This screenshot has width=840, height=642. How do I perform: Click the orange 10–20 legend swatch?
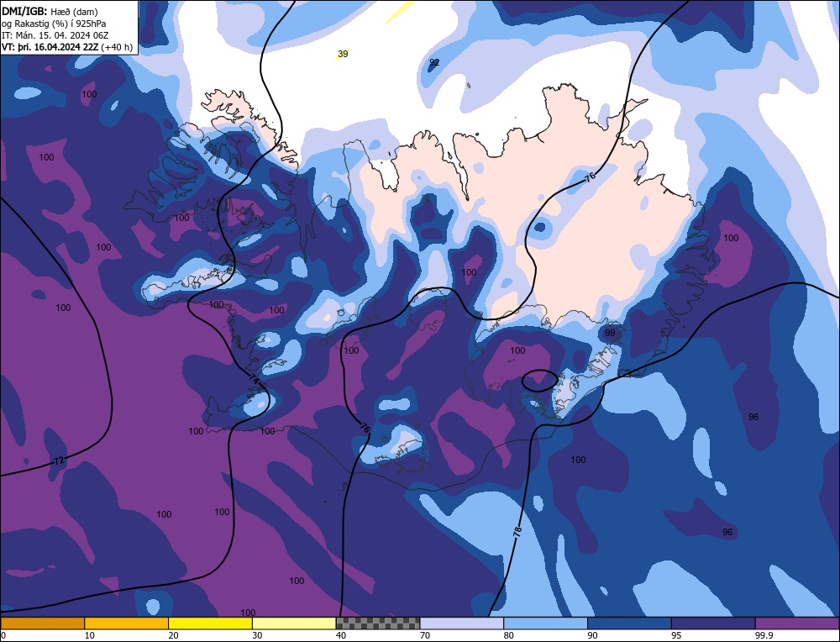point(127,624)
